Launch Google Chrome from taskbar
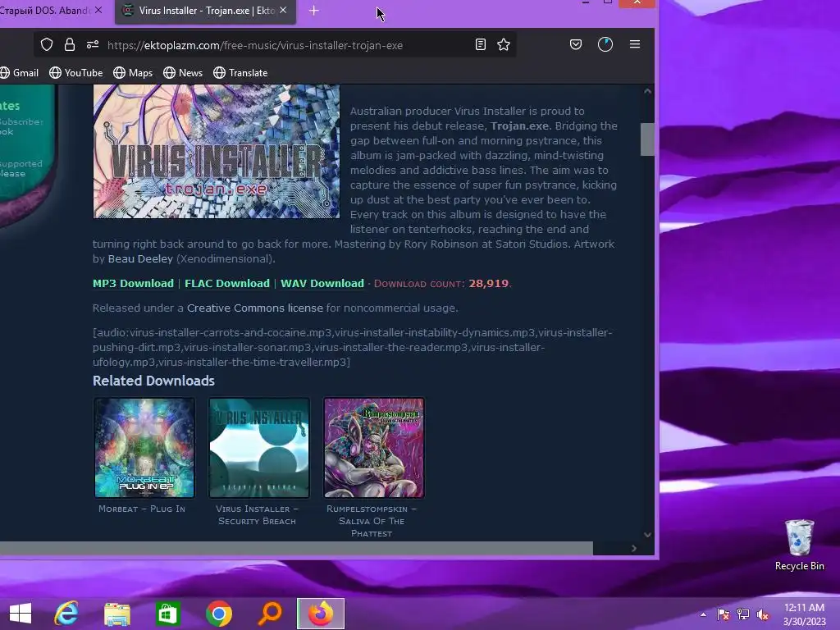The height and width of the screenshot is (630, 840). click(x=218, y=614)
